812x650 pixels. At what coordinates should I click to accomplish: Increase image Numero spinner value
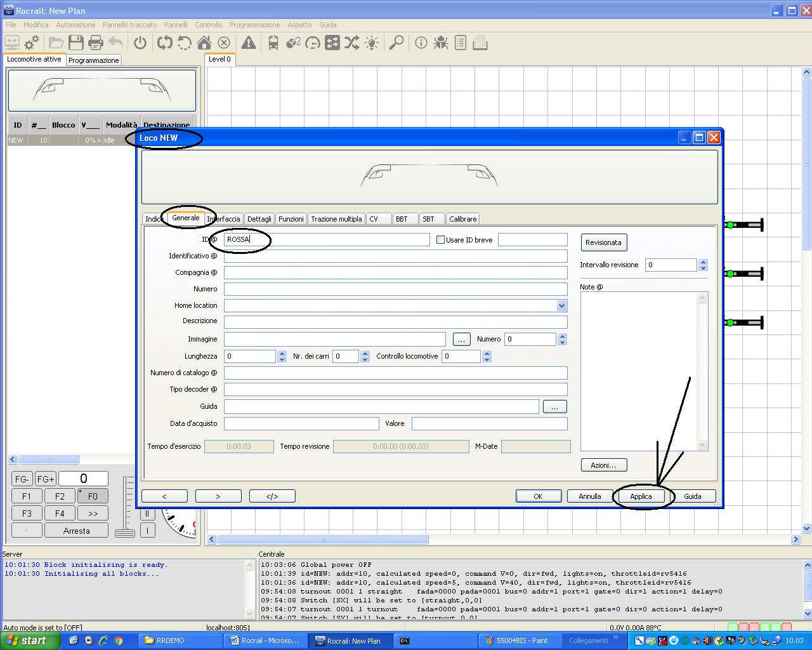562,336
